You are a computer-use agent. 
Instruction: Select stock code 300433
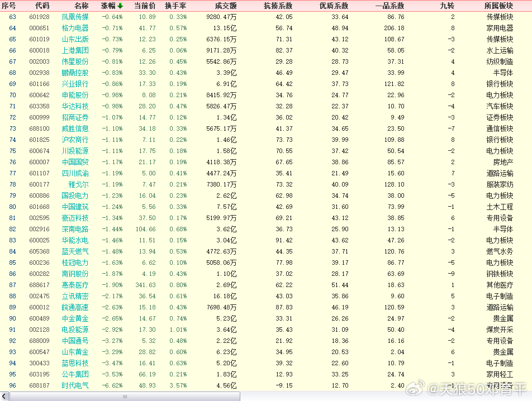point(39,364)
